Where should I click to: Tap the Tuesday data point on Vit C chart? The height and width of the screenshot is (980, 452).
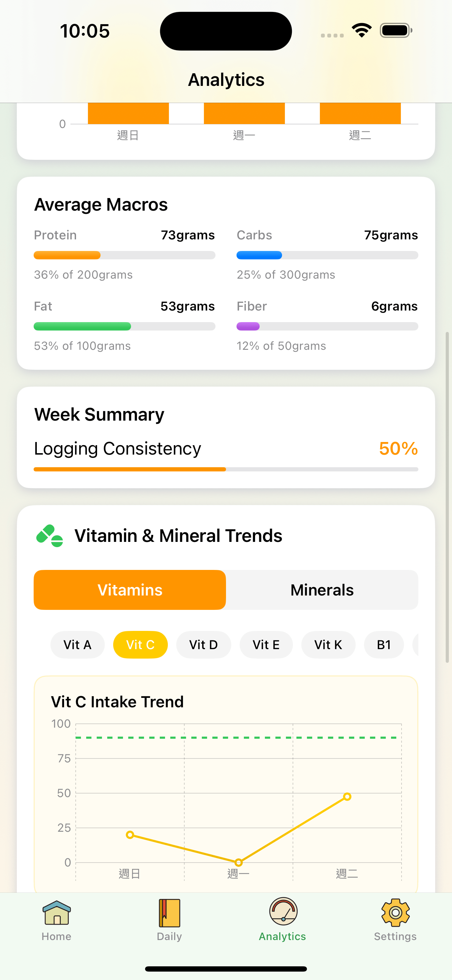point(347,797)
